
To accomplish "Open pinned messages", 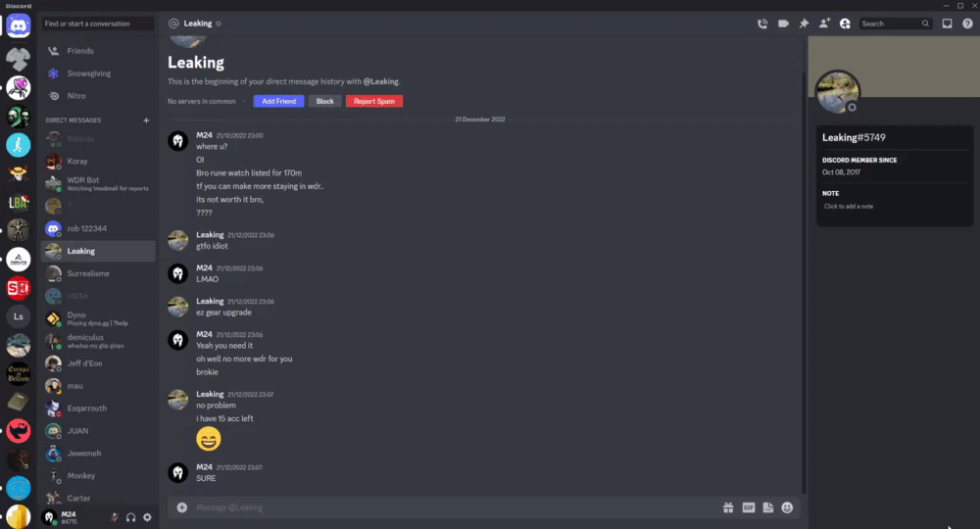I will pyautogui.click(x=804, y=24).
